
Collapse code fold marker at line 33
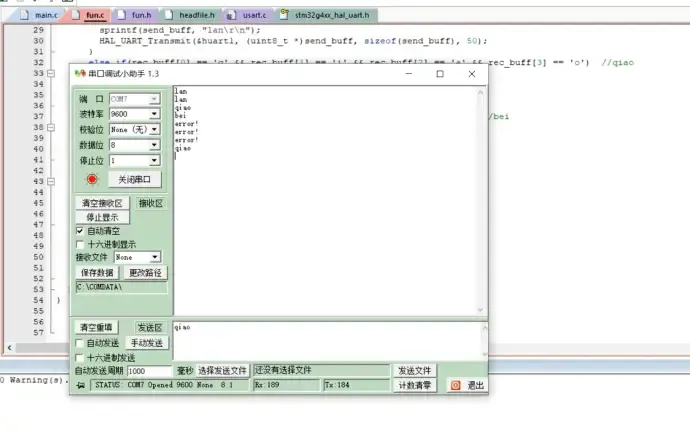[50, 74]
